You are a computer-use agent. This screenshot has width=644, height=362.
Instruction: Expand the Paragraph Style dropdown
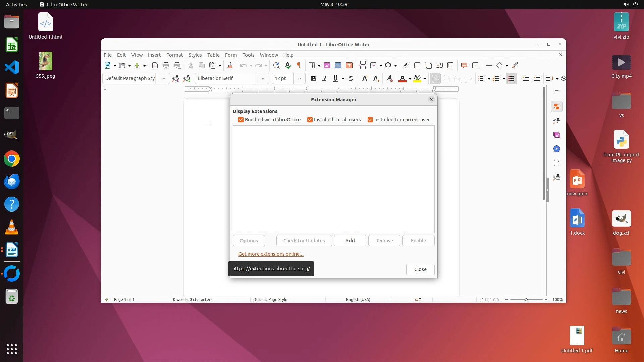(164, 78)
